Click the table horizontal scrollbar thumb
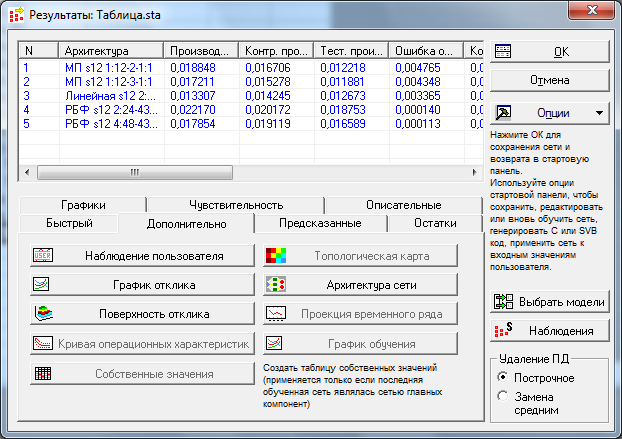The height and width of the screenshot is (439, 622). tap(135, 172)
